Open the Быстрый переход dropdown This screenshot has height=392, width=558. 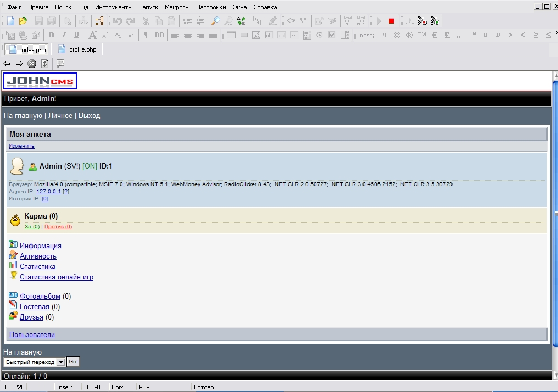click(34, 362)
